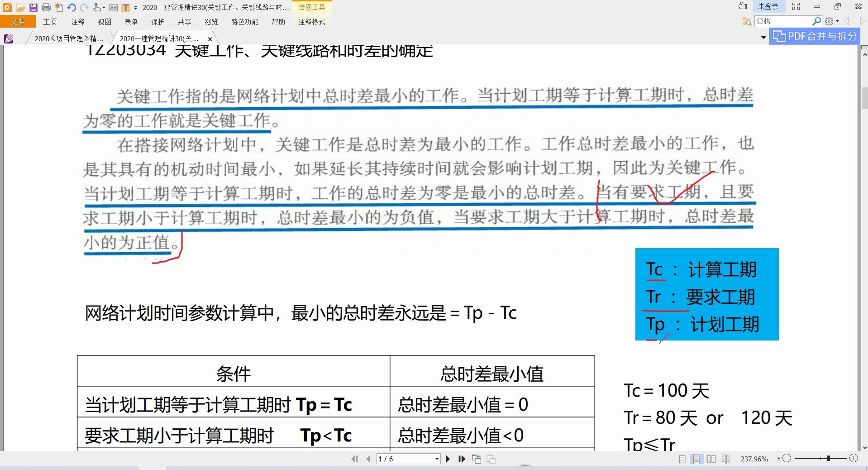The image size is (868, 470).
Task: Jump to the last page
Action: coord(462,459)
